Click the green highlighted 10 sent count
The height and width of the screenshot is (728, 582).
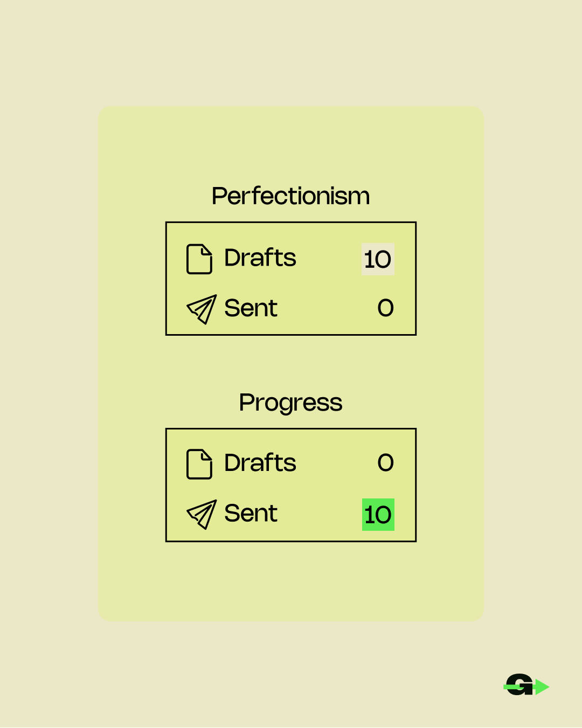378,515
